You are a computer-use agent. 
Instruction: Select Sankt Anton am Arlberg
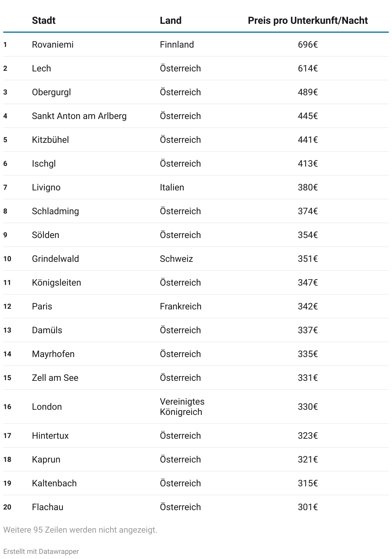(79, 116)
